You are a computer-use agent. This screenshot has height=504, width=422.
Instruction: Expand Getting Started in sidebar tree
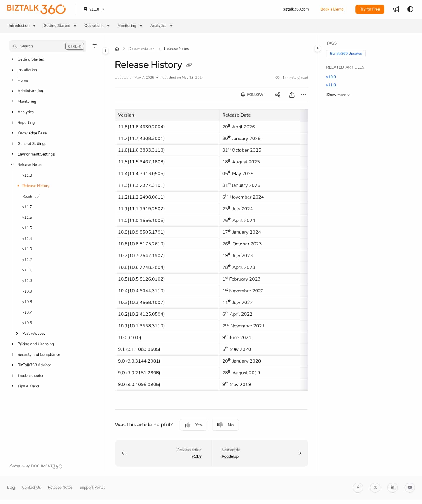[12, 59]
